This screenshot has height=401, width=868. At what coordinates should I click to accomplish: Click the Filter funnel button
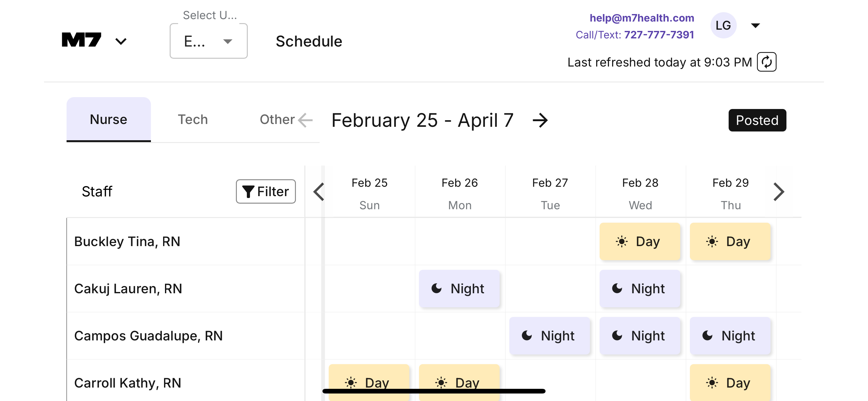click(266, 191)
